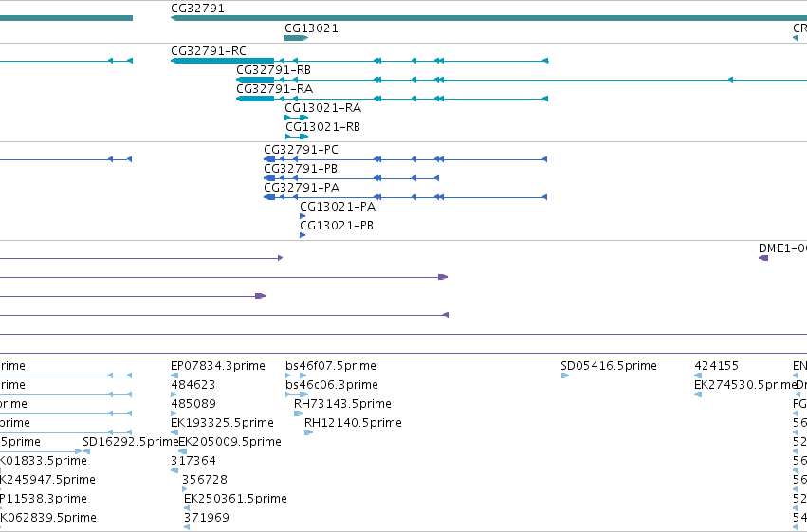Image resolution: width=807 pixels, height=532 pixels.
Task: Click the EK274530.5prime EST arrow
Action: click(698, 394)
